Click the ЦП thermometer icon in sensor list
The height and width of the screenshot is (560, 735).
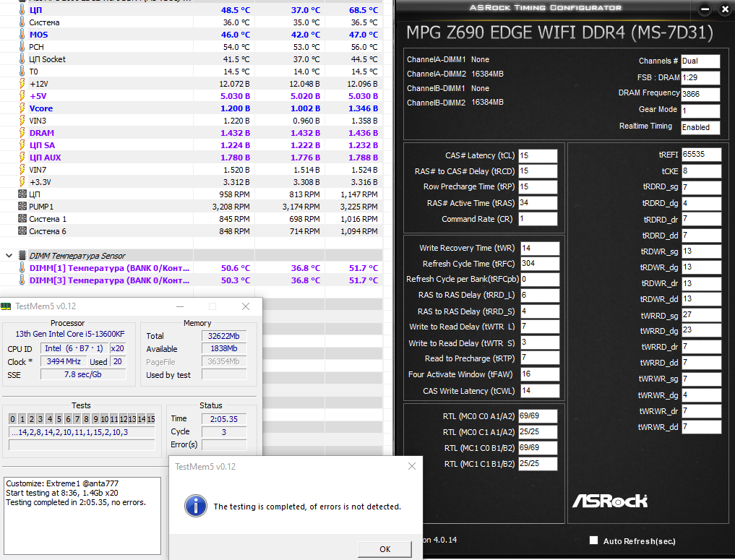22,10
